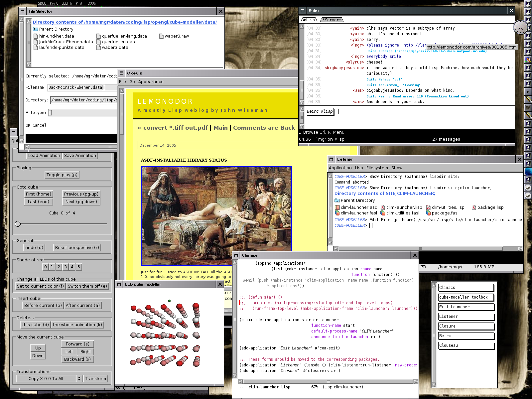Select querfuellen-lang.data file
The image size is (532, 399).
coord(122,36)
